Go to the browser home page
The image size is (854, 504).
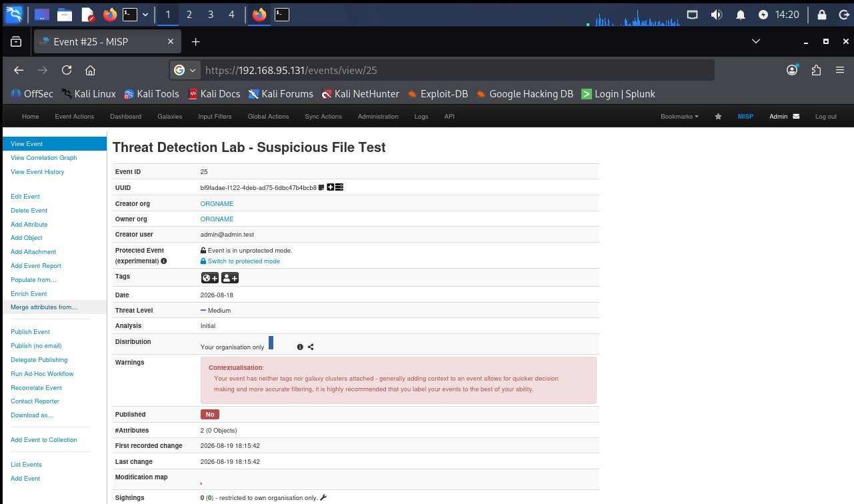(x=91, y=70)
